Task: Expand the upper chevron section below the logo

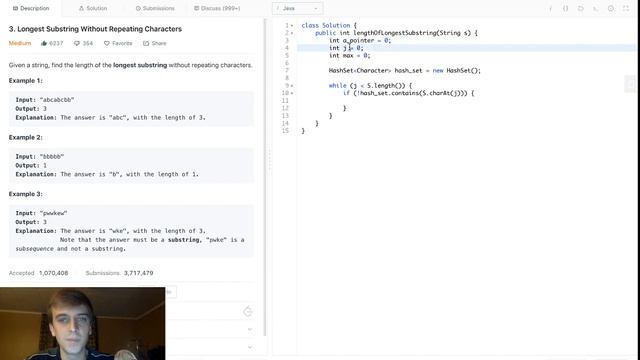Action: point(250,329)
